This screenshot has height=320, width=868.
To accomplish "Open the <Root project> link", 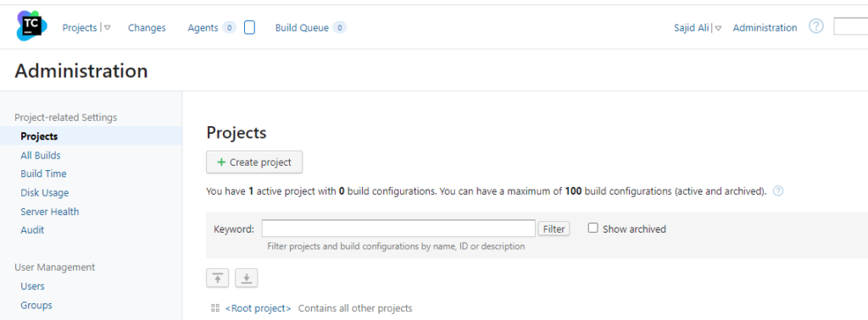I will pyautogui.click(x=258, y=308).
